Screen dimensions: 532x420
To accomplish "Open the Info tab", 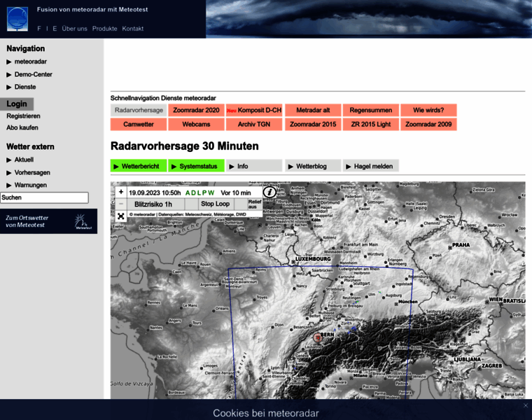I will click(x=254, y=166).
